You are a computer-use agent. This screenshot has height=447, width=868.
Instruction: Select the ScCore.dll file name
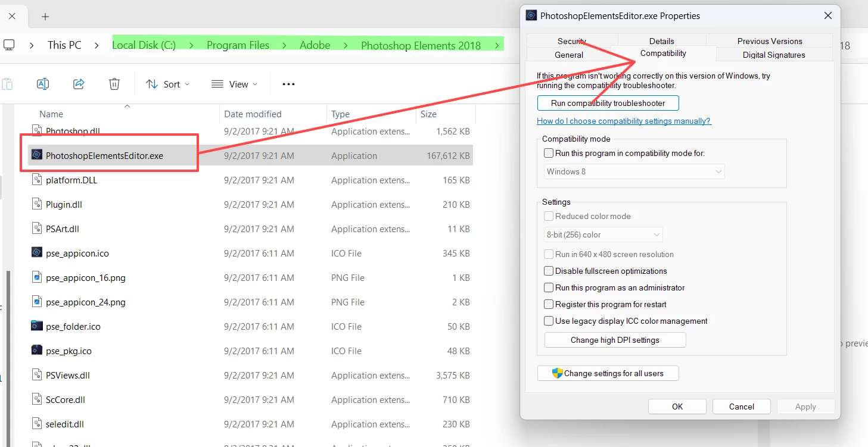pos(66,399)
